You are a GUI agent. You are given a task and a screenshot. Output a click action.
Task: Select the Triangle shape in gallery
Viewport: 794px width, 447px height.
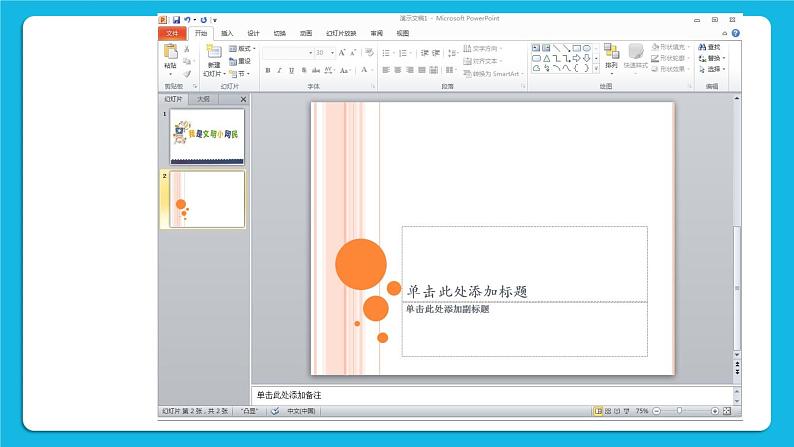point(546,58)
